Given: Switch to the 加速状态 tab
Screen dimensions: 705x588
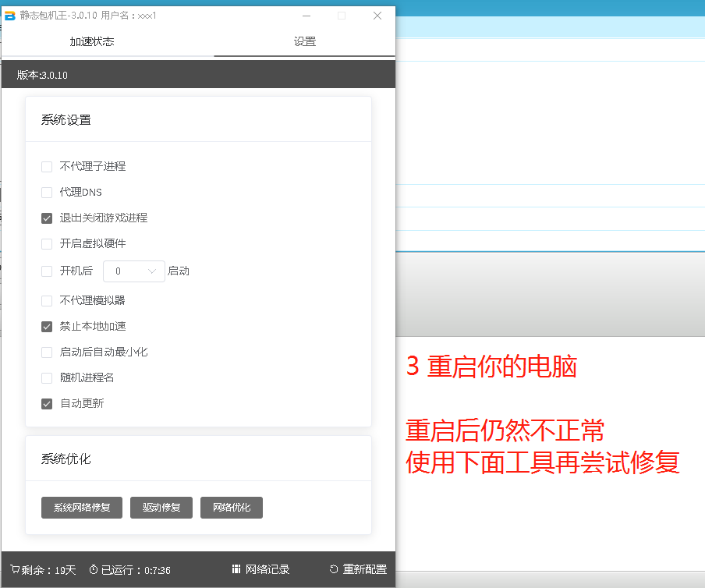Looking at the screenshot, I should tap(92, 41).
